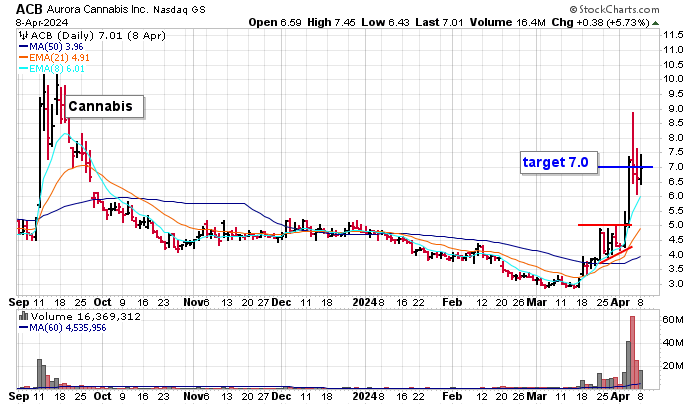
Task: Click the High 7.45 value
Action: click(x=331, y=22)
